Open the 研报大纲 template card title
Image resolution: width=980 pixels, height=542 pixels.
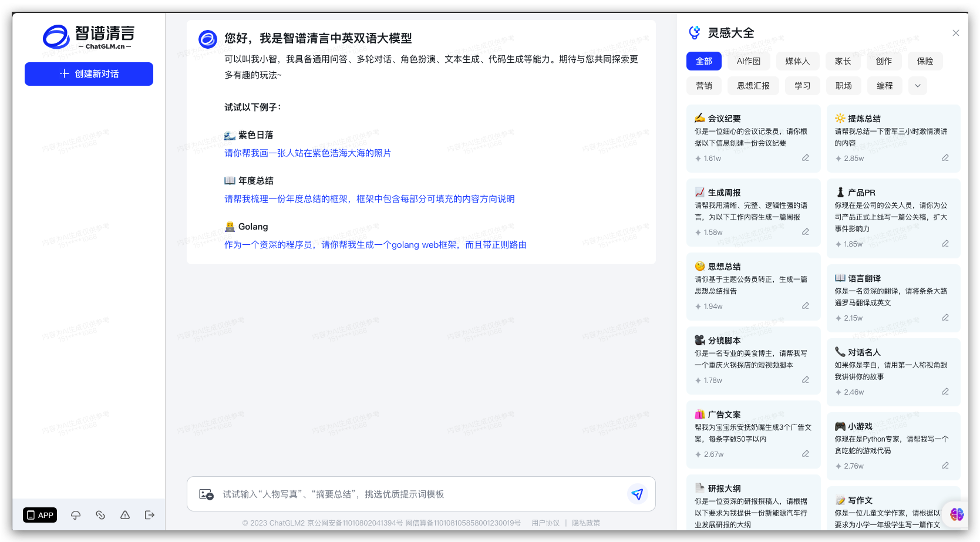point(724,489)
